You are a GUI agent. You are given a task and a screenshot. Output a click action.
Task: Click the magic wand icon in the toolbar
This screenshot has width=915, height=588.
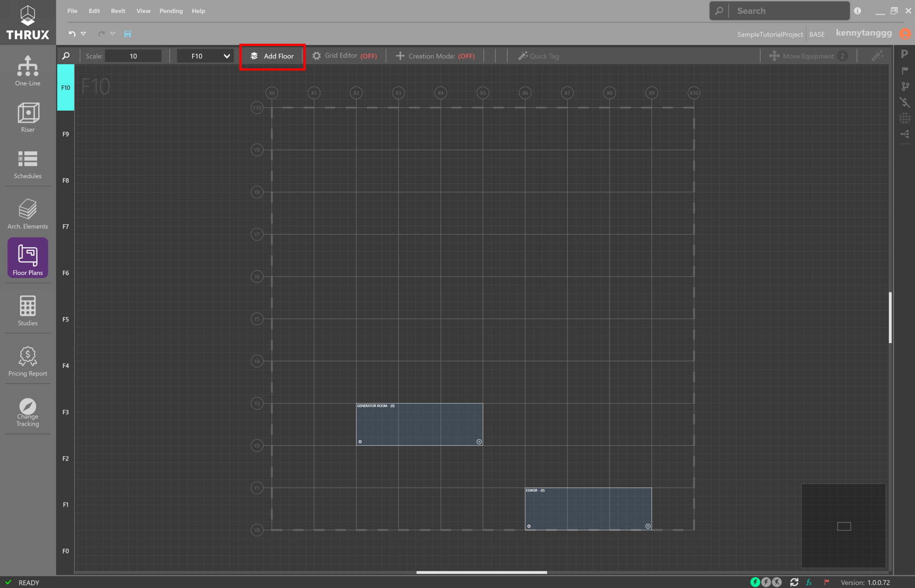[x=877, y=56]
